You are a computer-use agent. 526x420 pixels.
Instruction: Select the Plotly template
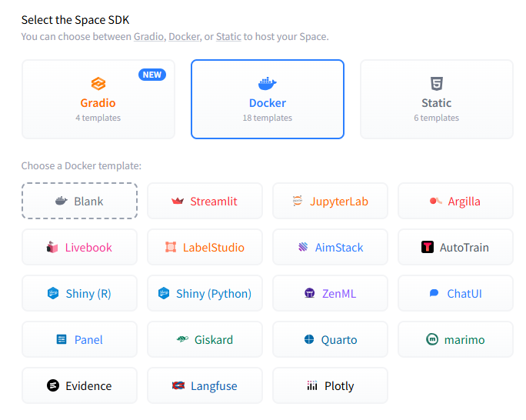click(x=330, y=386)
